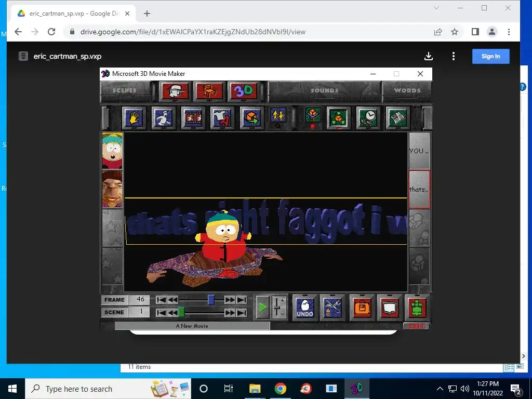The height and width of the screenshot is (399, 532).
Task: Open the notifications center
Action: point(516,389)
